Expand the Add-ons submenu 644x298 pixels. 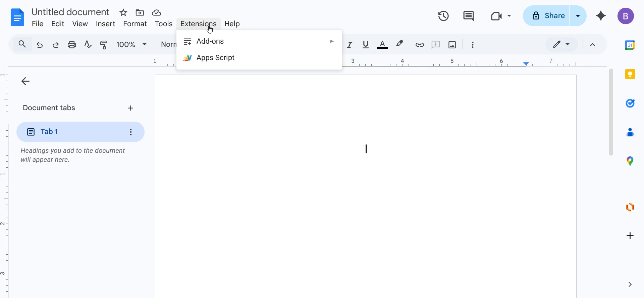pos(259,41)
